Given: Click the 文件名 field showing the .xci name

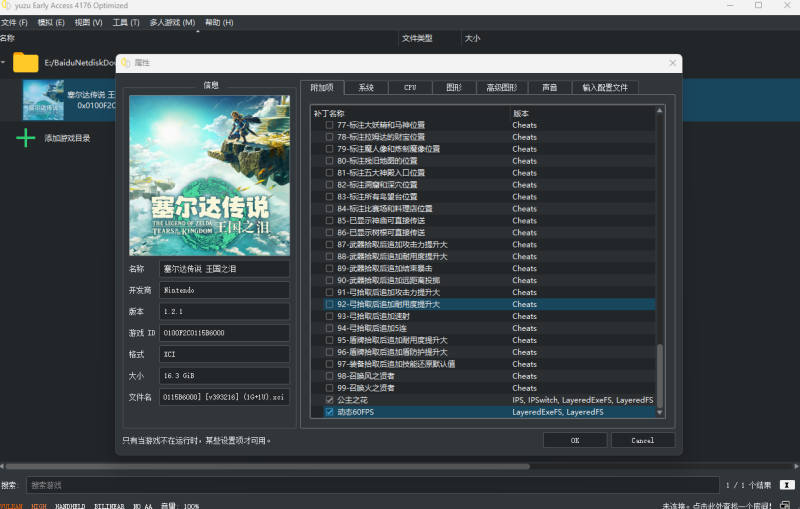Looking at the screenshot, I should click(224, 397).
